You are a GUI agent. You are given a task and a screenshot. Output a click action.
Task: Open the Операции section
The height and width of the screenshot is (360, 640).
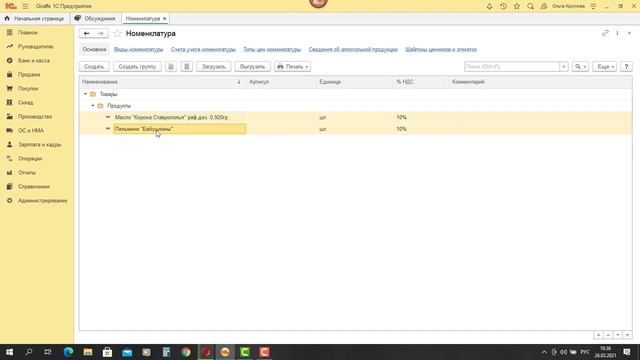[30, 159]
